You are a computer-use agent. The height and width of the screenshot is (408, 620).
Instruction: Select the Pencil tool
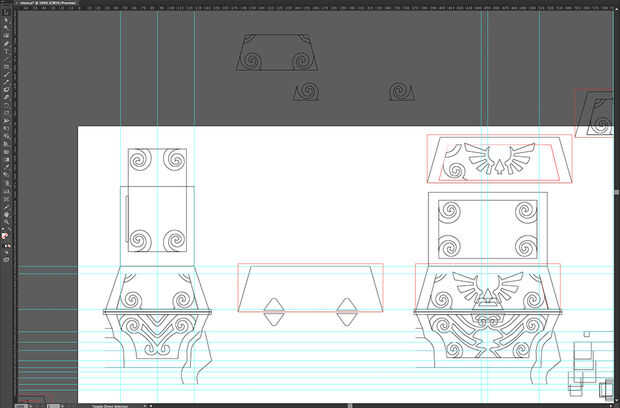pyautogui.click(x=6, y=81)
